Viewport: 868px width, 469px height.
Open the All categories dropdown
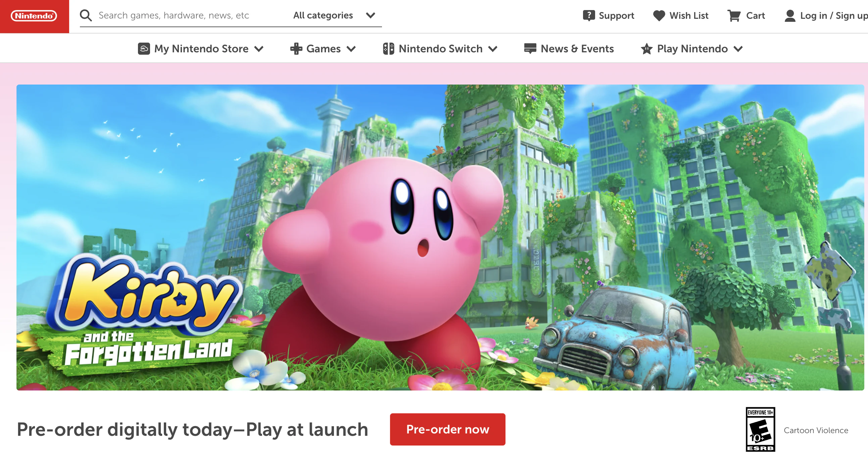(x=334, y=15)
